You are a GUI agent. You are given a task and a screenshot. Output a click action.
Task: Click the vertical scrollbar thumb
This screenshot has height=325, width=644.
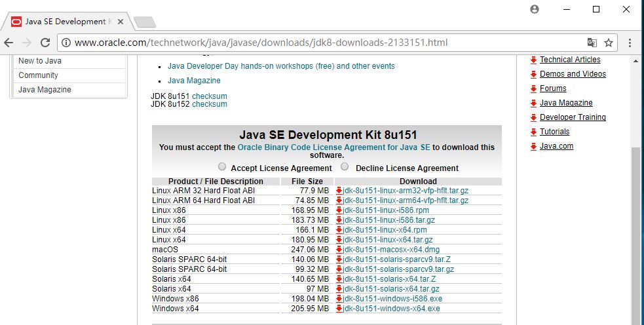pyautogui.click(x=635, y=229)
